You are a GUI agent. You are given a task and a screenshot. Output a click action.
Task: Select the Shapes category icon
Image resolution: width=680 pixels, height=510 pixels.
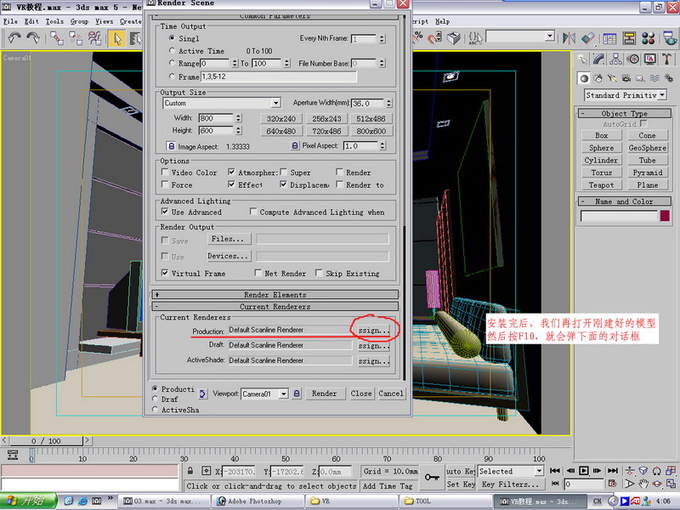click(x=598, y=78)
